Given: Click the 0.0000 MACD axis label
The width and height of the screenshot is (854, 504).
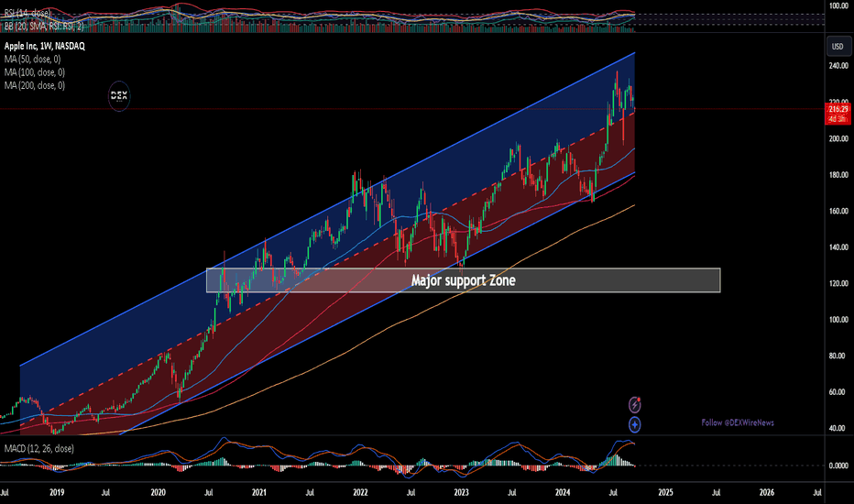Looking at the screenshot, I should [x=838, y=466].
